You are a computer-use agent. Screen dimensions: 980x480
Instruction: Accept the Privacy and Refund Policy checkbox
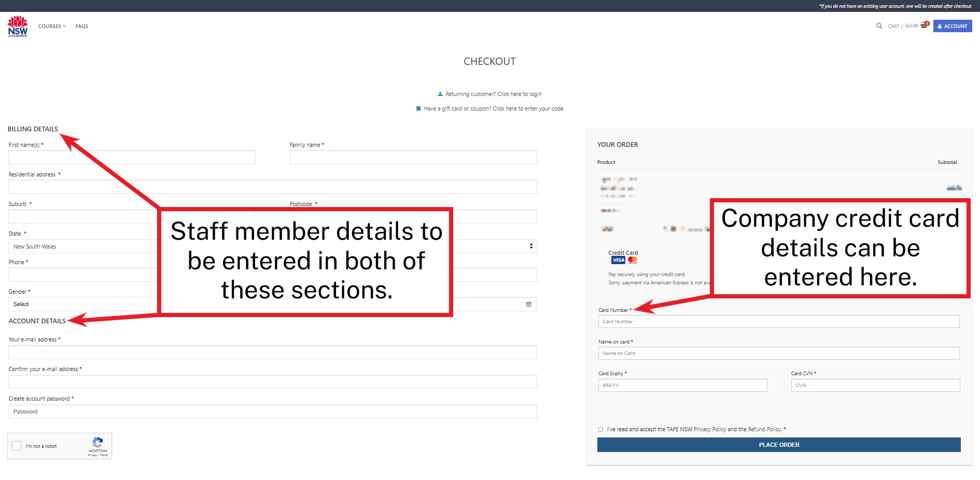[x=601, y=429]
